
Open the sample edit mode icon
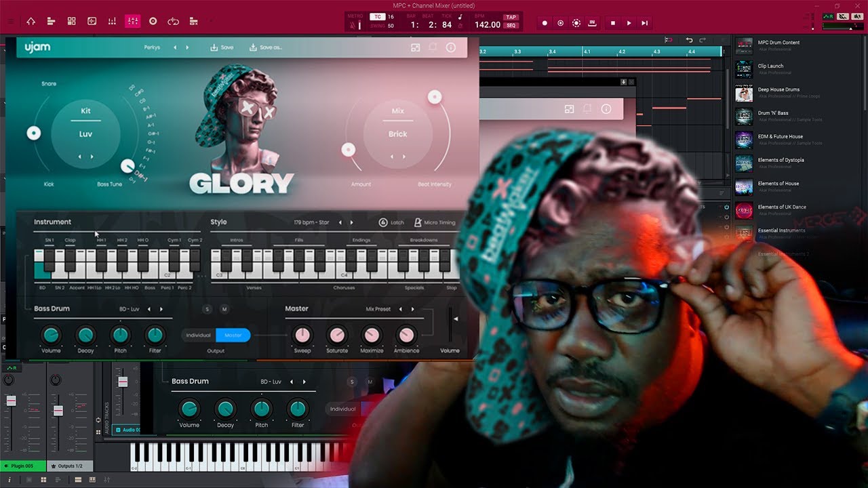click(92, 22)
